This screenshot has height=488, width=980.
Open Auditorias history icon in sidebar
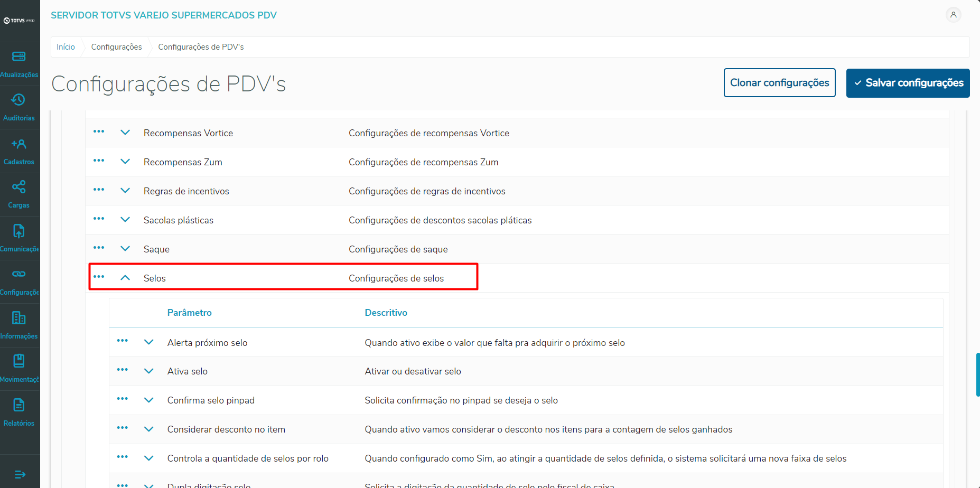click(18, 100)
